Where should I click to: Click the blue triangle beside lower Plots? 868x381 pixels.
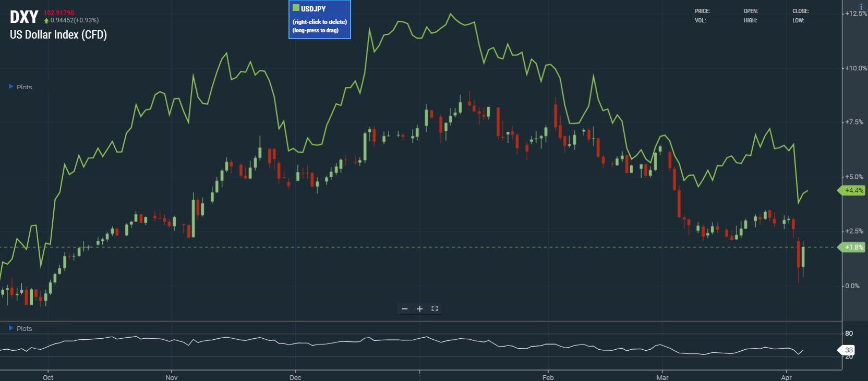pos(11,328)
